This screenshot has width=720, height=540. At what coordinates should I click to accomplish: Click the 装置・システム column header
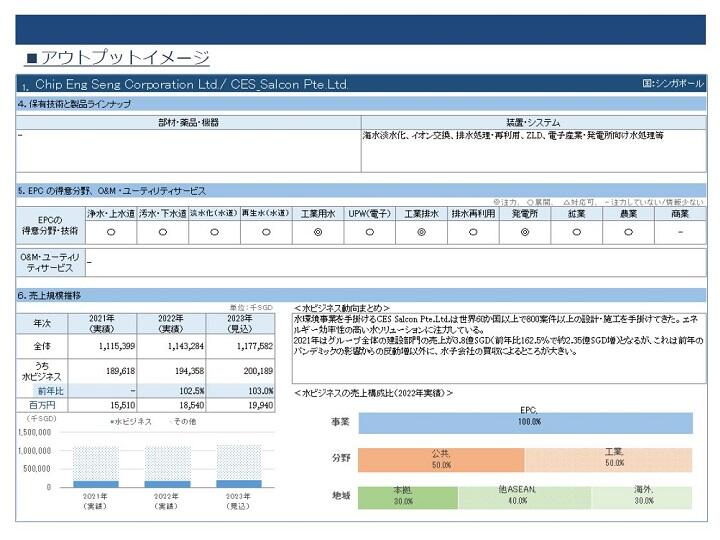[x=534, y=123]
